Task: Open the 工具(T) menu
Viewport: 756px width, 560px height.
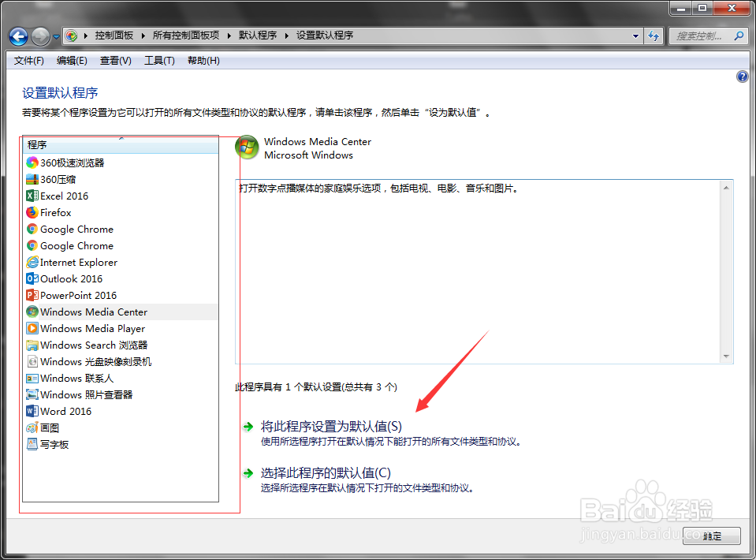Action: [159, 61]
